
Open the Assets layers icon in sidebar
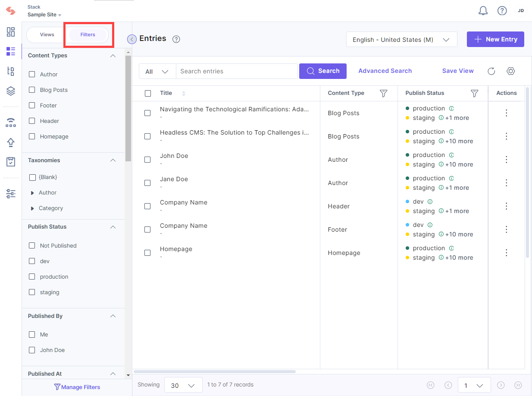coord(11,91)
